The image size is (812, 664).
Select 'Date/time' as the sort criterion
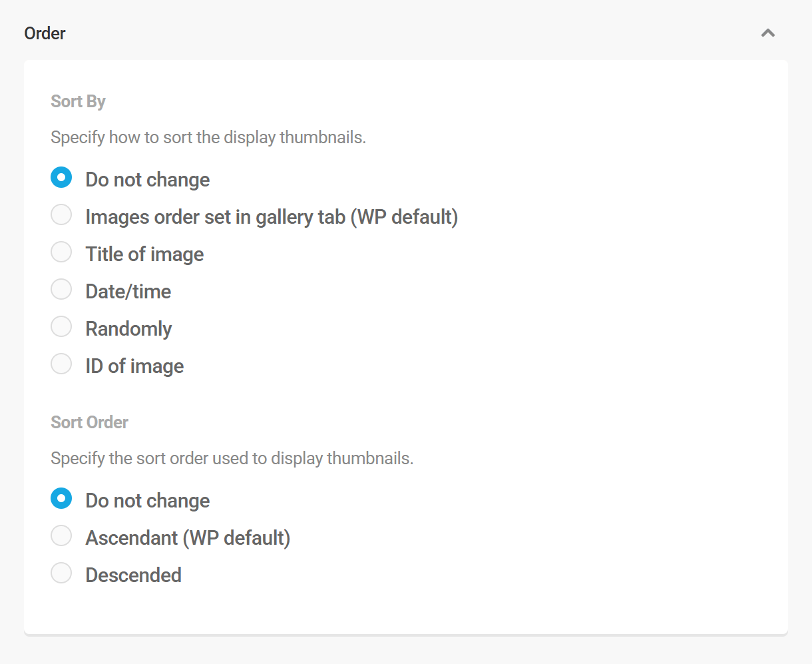tap(61, 289)
